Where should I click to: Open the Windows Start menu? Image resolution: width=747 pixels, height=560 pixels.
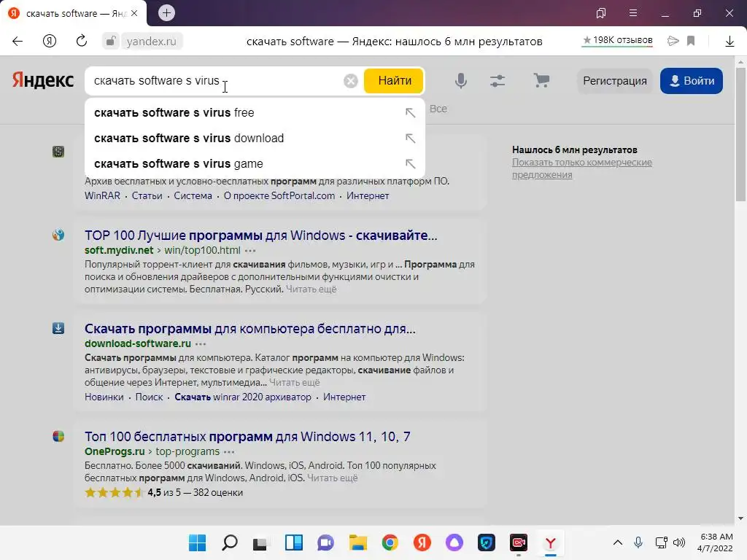click(197, 542)
